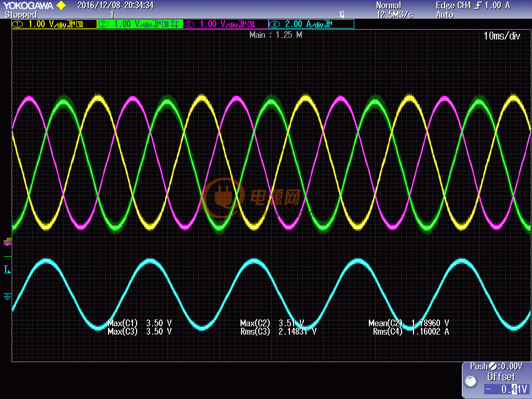Viewport: 532px width, 399px height.
Task: Click the Rms(C3) 2.14831 V measurement
Action: [x=278, y=331]
